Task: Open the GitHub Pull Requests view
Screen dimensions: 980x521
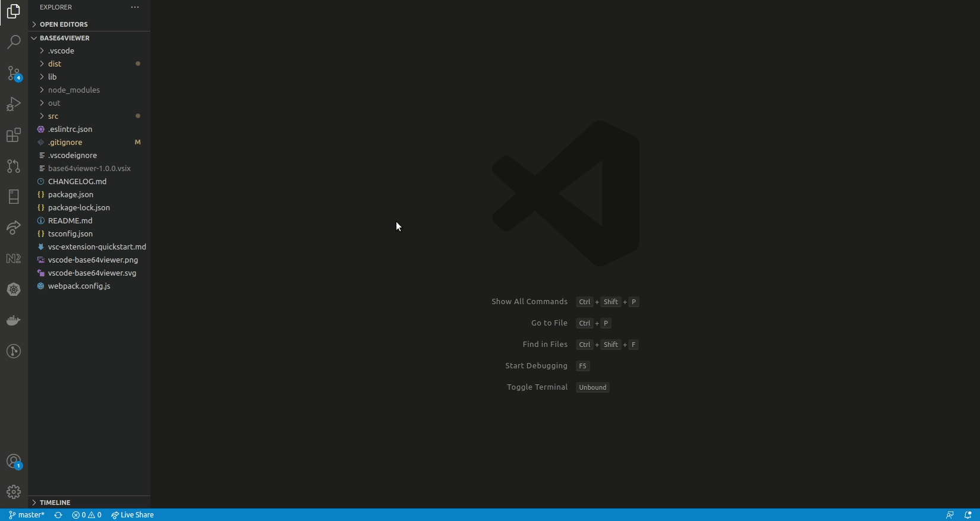Action: [14, 166]
